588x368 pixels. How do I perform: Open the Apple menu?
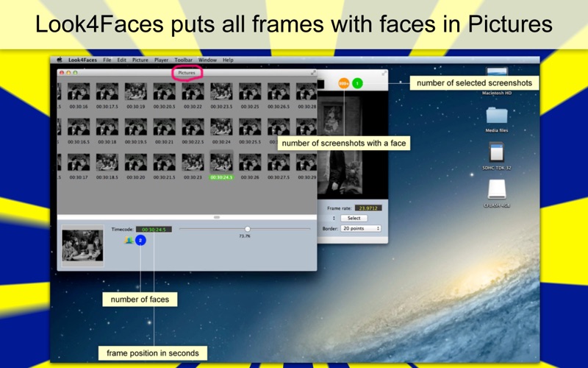click(x=60, y=60)
